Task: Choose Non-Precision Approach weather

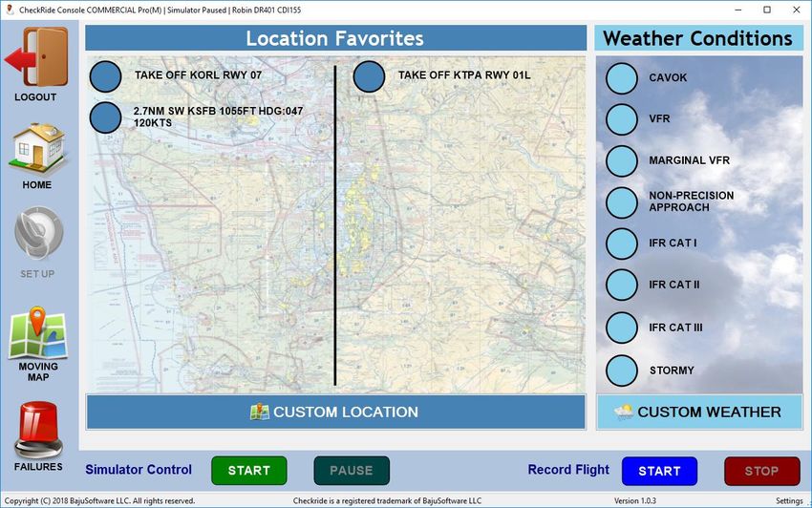Action: click(622, 201)
